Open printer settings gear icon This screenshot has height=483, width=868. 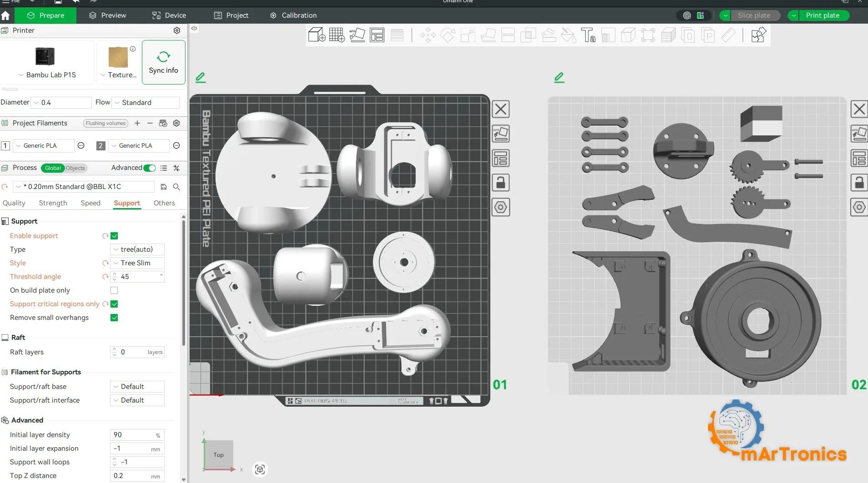point(177,30)
